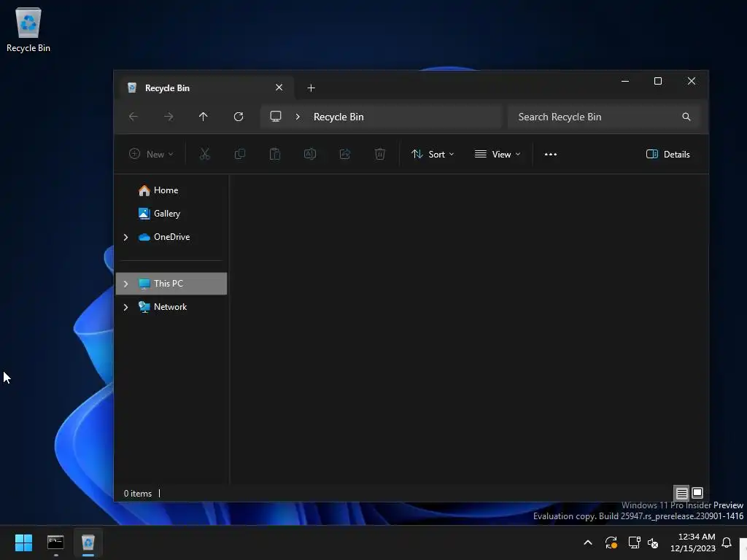The width and height of the screenshot is (747, 560).
Task: Refresh the Recycle Bin view
Action: point(239,117)
